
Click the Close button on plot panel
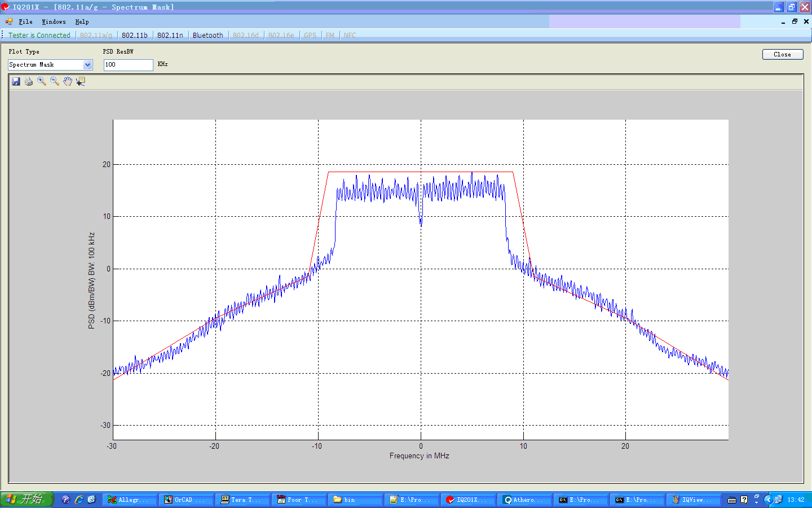[x=783, y=54]
